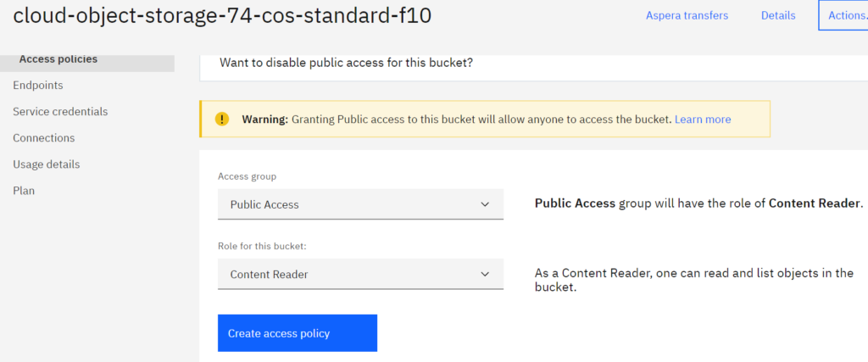Click the yellow warning exclamation icon
This screenshot has height=362, width=868.
tap(222, 119)
